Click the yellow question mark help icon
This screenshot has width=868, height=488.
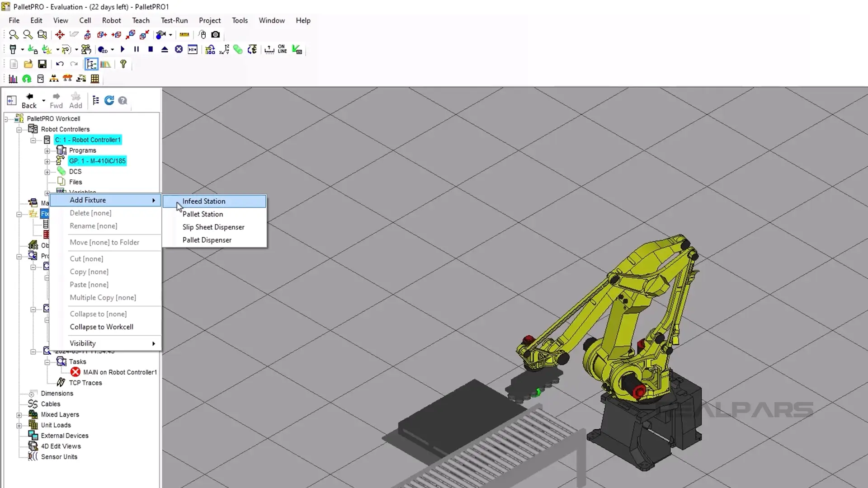point(123,64)
